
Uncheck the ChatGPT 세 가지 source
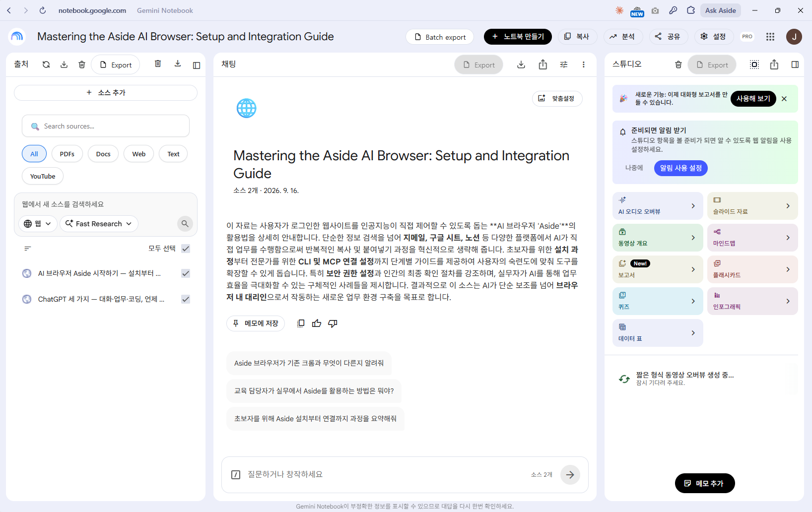pos(186,299)
